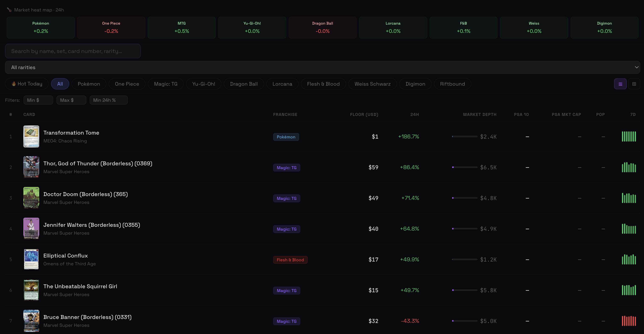This screenshot has height=334, width=644.
Task: Expand the All rarities dropdown
Action: (x=322, y=67)
